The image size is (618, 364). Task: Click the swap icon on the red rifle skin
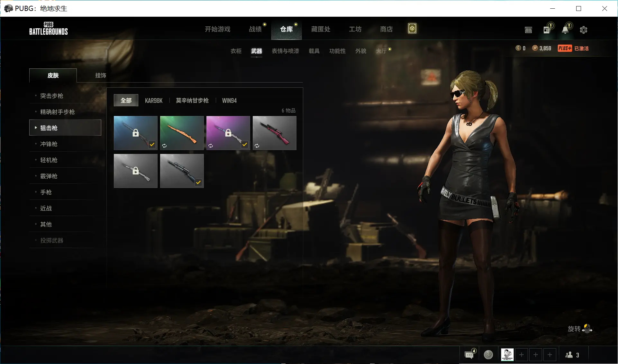click(x=257, y=146)
